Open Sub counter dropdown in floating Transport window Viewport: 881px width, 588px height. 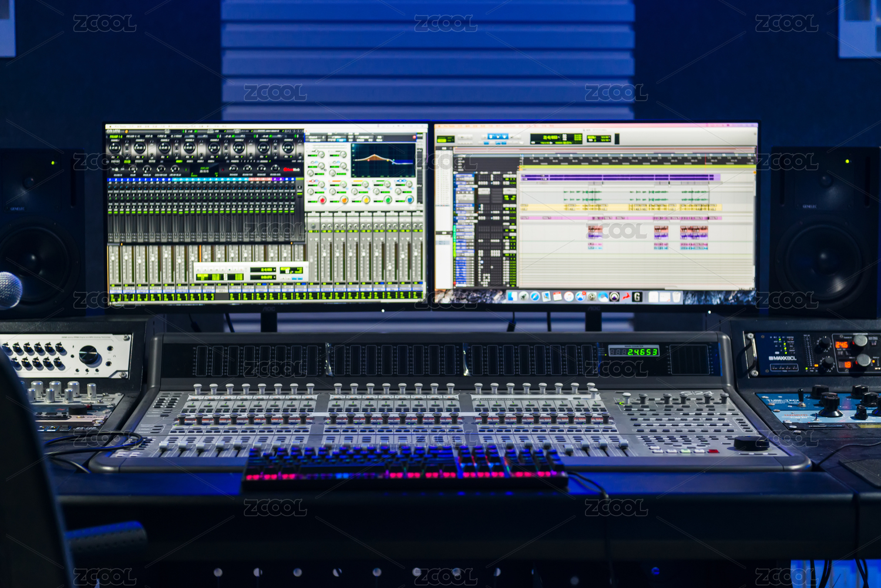275,277
